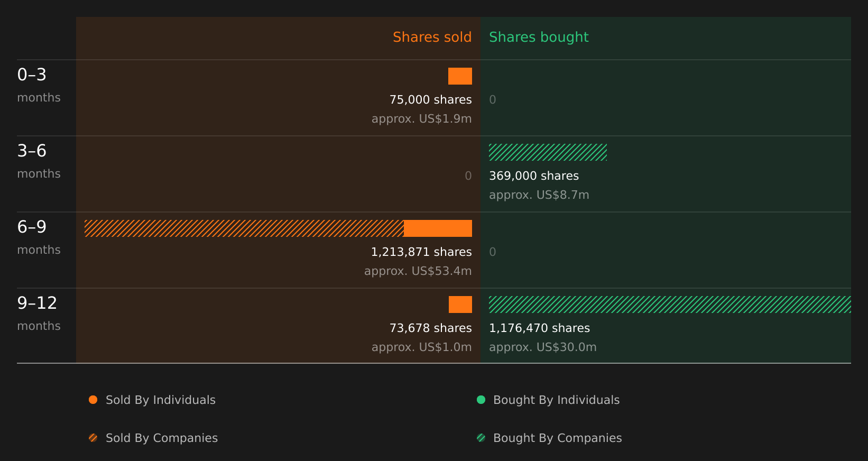Click the Sold By Companies hatched legend dot
This screenshot has height=461, width=868.
[x=93, y=438]
